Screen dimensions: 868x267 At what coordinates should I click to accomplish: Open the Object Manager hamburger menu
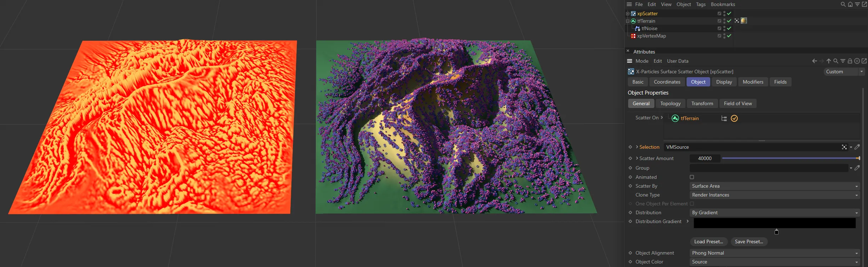(629, 4)
